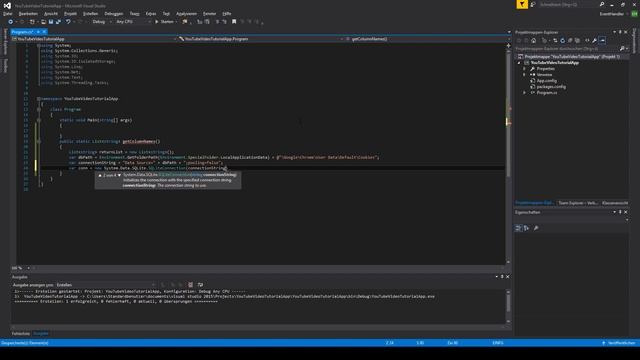This screenshot has width=640, height=360.
Task: Click the clear all output icon
Action: [x=190, y=285]
